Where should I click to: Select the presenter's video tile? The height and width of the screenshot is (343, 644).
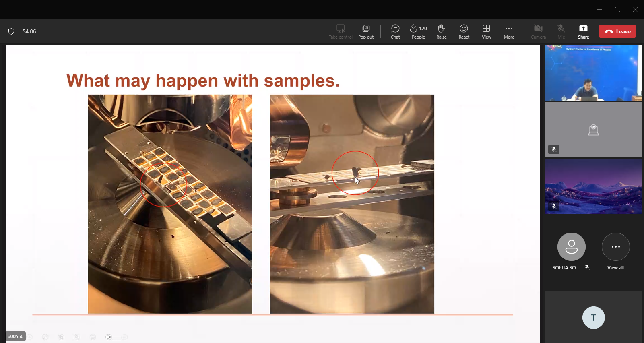593,73
